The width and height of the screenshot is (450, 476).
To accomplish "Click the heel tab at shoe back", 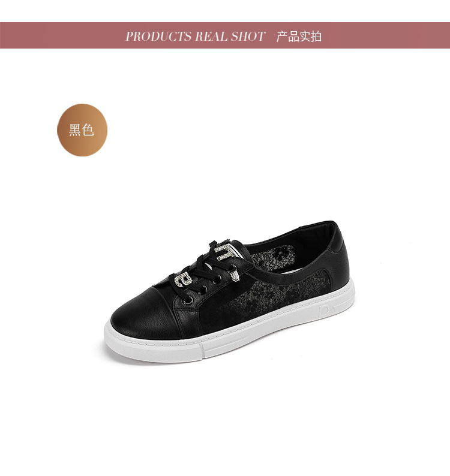I will click(x=337, y=239).
